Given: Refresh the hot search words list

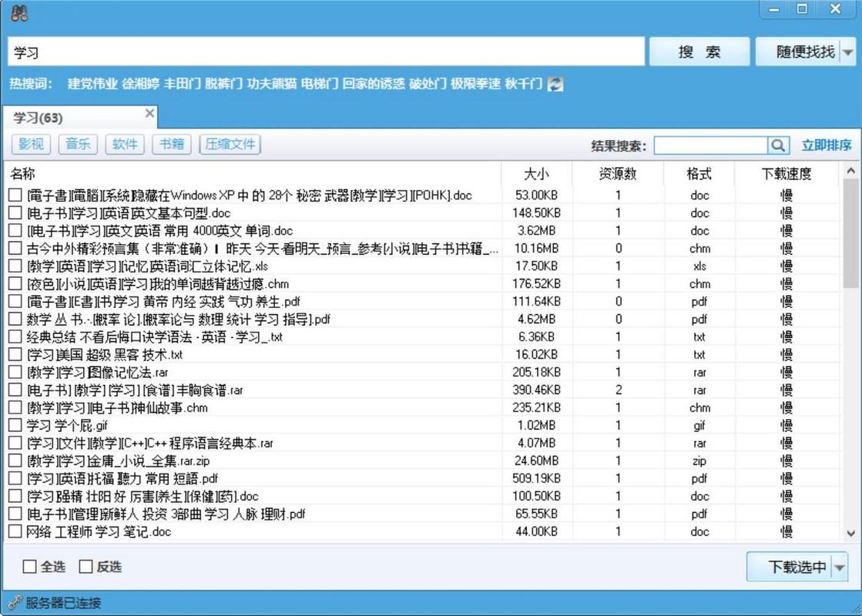Looking at the screenshot, I should [555, 84].
